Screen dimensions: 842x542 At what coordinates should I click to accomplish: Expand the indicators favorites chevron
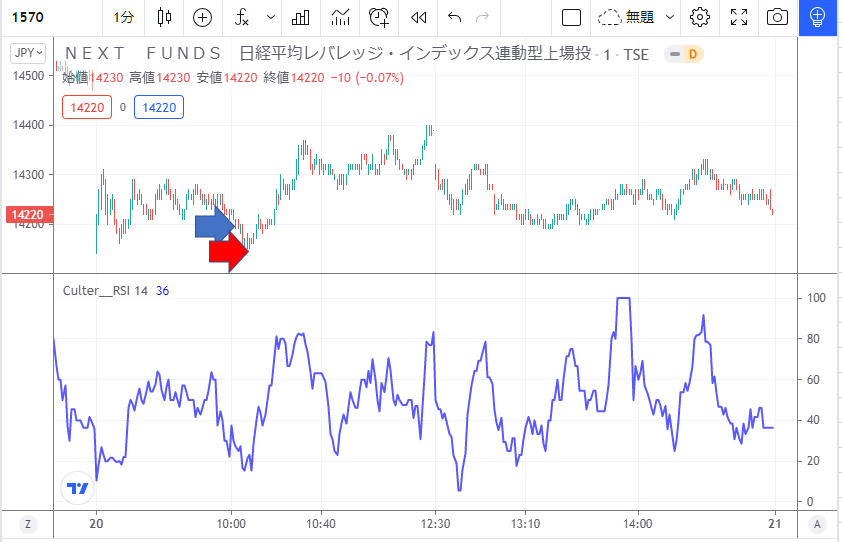[271, 17]
